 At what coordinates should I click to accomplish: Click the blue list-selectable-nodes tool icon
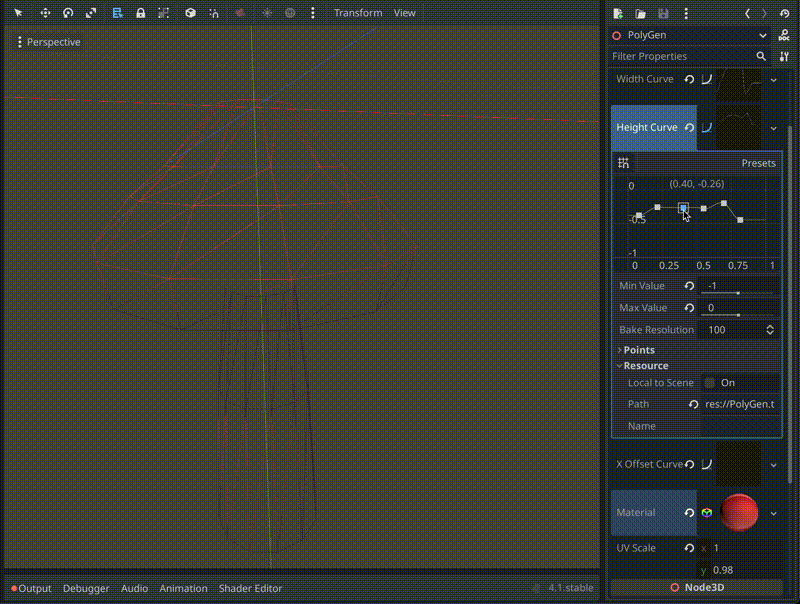pyautogui.click(x=117, y=13)
